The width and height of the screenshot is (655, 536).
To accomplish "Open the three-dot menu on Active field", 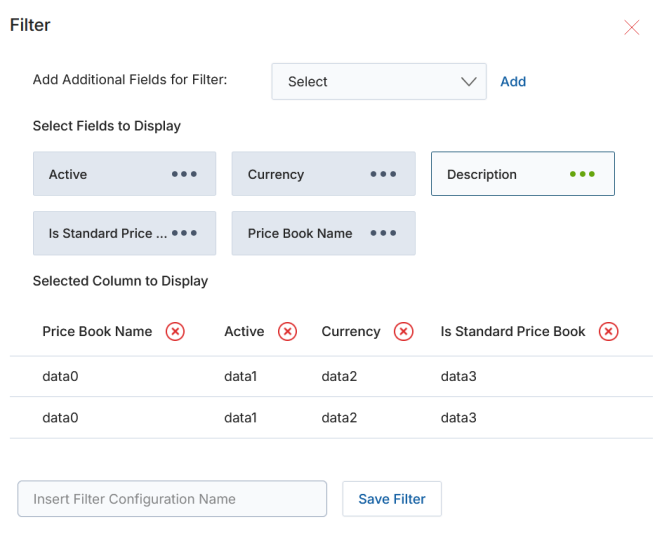I will pyautogui.click(x=184, y=174).
